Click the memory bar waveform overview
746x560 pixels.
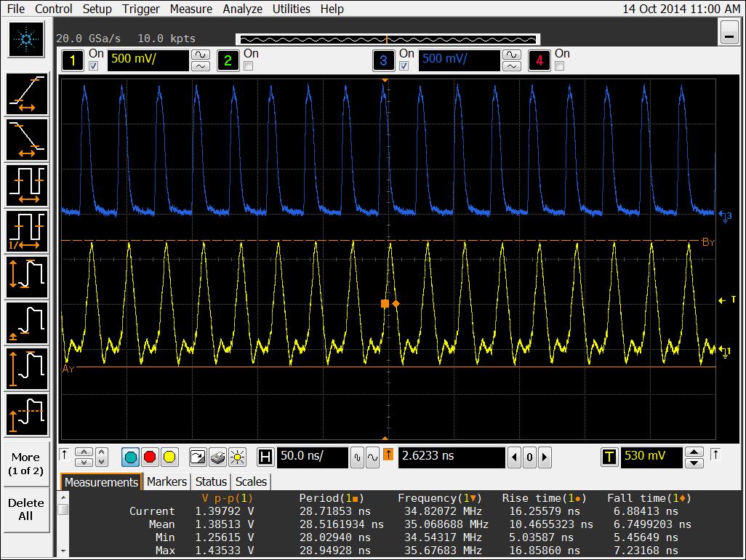coord(387,39)
